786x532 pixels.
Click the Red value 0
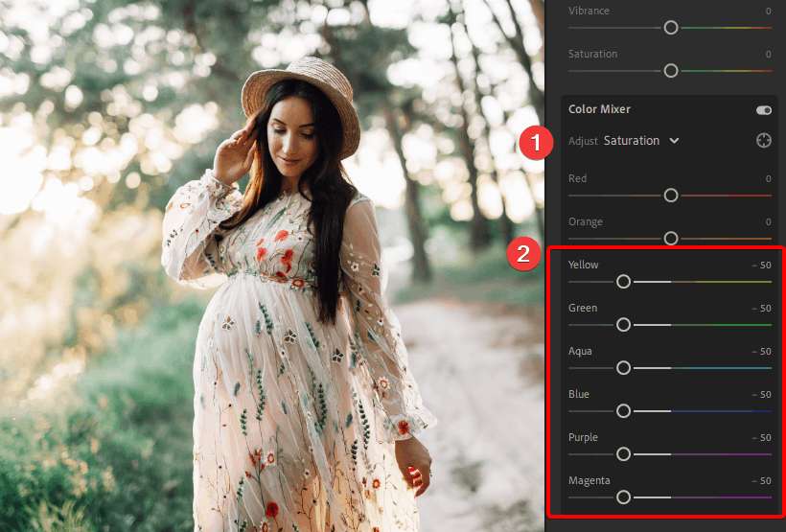click(x=768, y=178)
